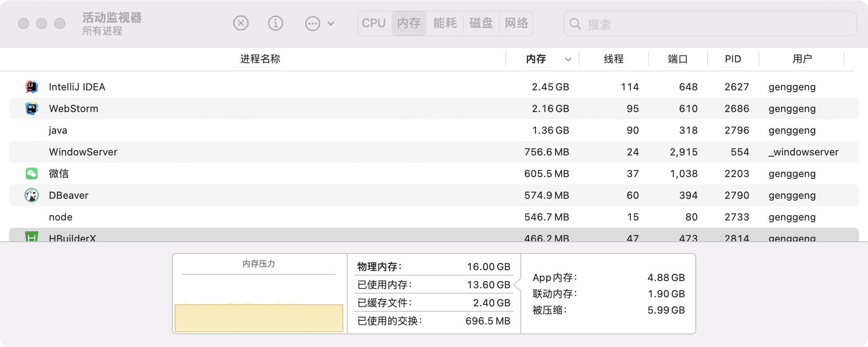This screenshot has height=347, width=868.
Task: Click the ellipsis more actions icon
Action: pyautogui.click(x=312, y=23)
